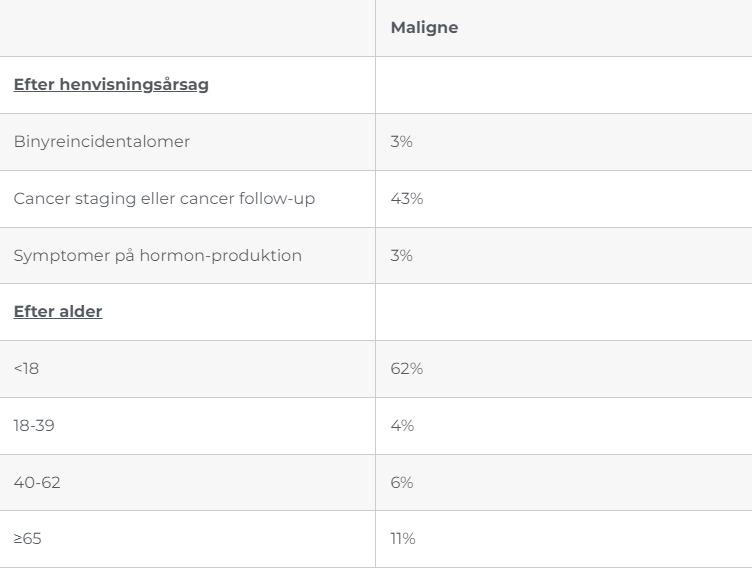Select the ≥65 age group cell
The height and width of the screenshot is (568, 752).
point(27,539)
